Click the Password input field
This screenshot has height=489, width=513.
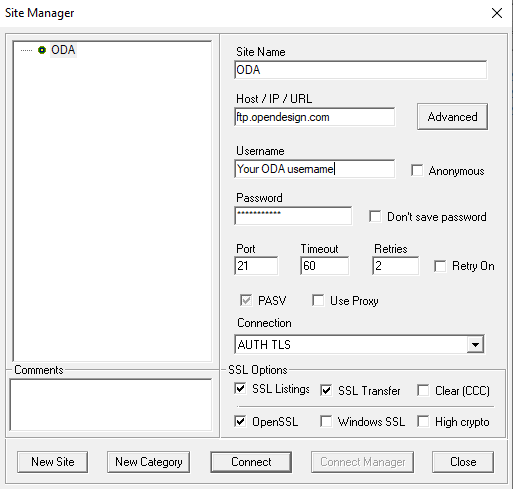(293, 216)
